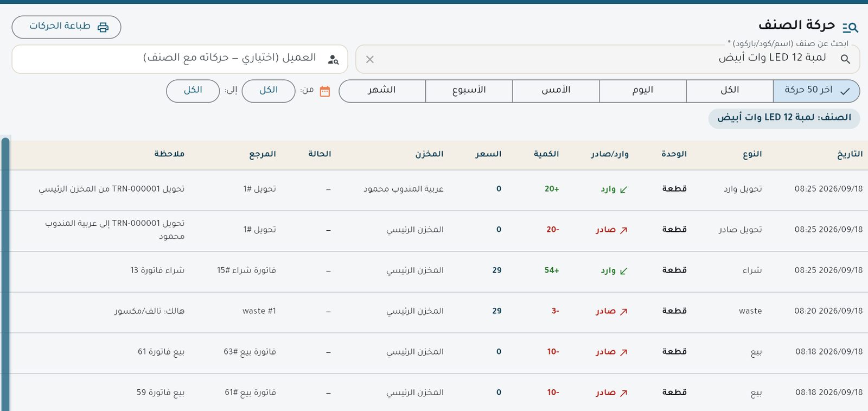
Task: Click incoming arrow icon in تحويل وارد row
Action: click(623, 189)
